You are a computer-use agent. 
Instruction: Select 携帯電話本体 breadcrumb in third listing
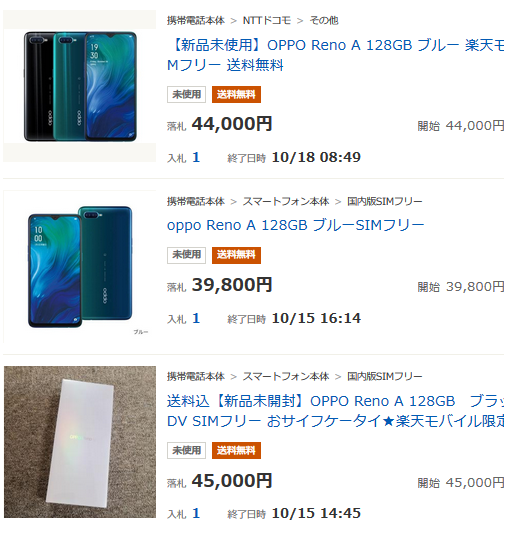coord(196,376)
